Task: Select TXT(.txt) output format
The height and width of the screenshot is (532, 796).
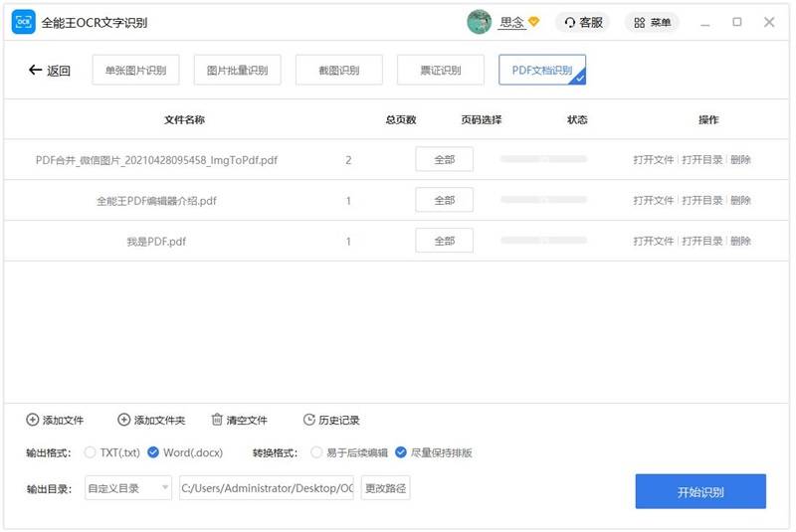Action: pyautogui.click(x=90, y=452)
